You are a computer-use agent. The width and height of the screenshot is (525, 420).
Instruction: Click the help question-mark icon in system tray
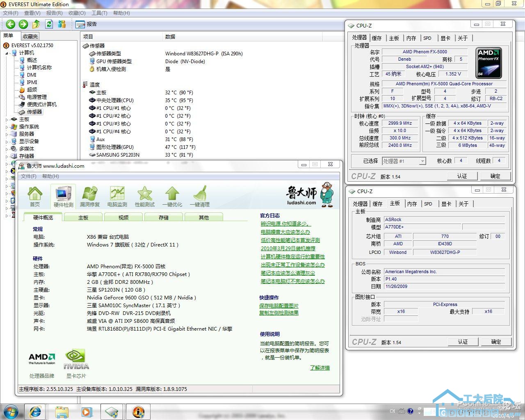[410, 411]
